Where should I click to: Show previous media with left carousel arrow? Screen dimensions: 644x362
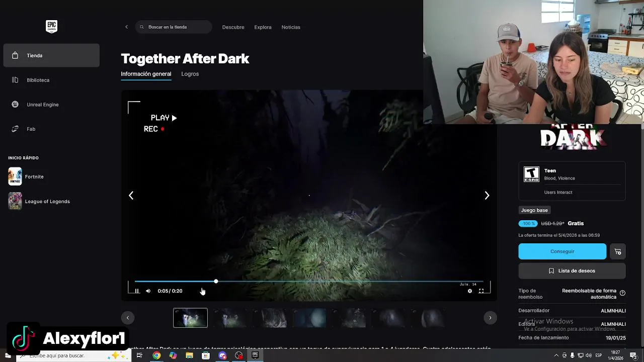click(x=131, y=196)
